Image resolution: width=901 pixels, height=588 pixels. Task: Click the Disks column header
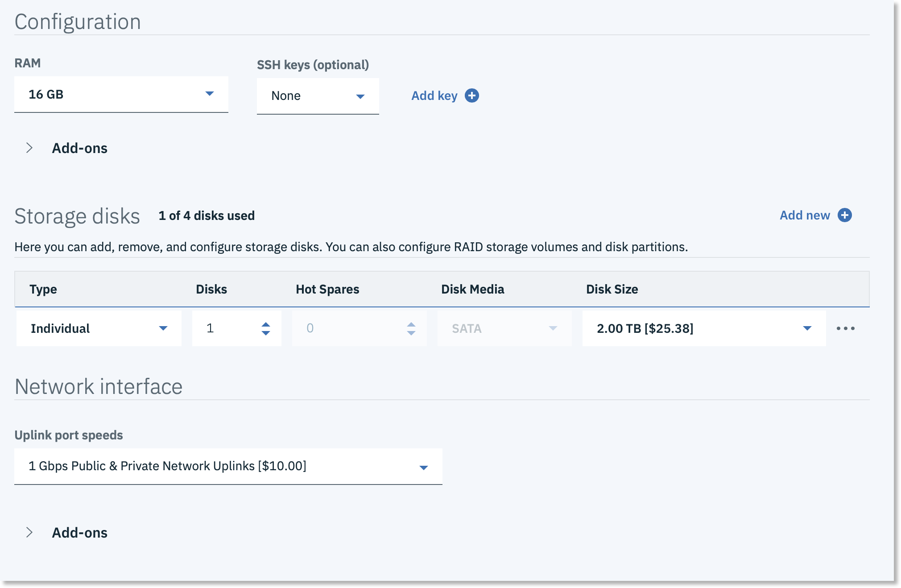pyautogui.click(x=211, y=289)
